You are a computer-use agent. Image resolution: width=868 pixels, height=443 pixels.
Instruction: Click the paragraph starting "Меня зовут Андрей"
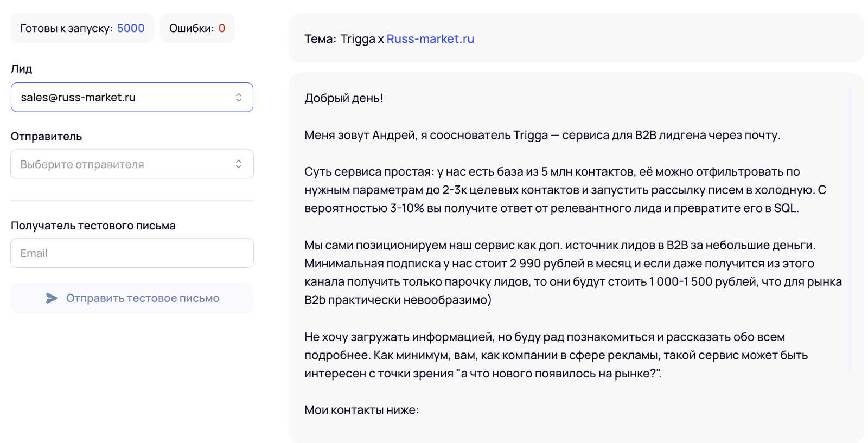point(542,135)
